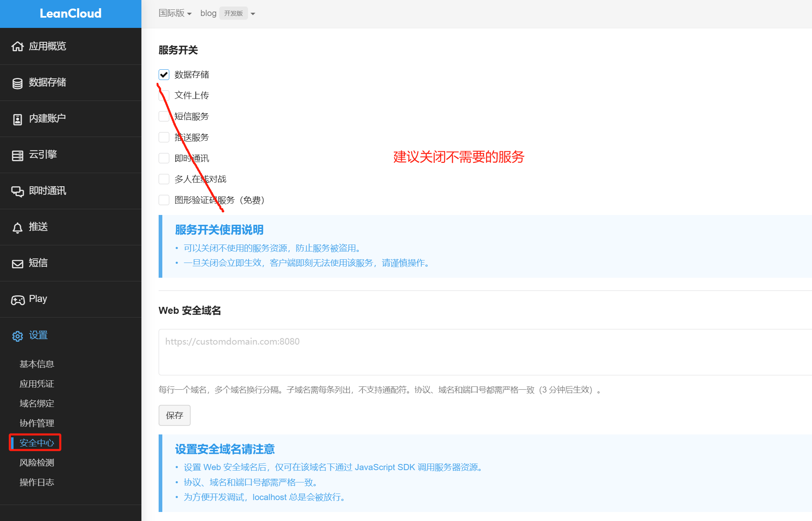Disable the 数据存储 service checkbox
This screenshot has height=521, width=812.
click(164, 74)
